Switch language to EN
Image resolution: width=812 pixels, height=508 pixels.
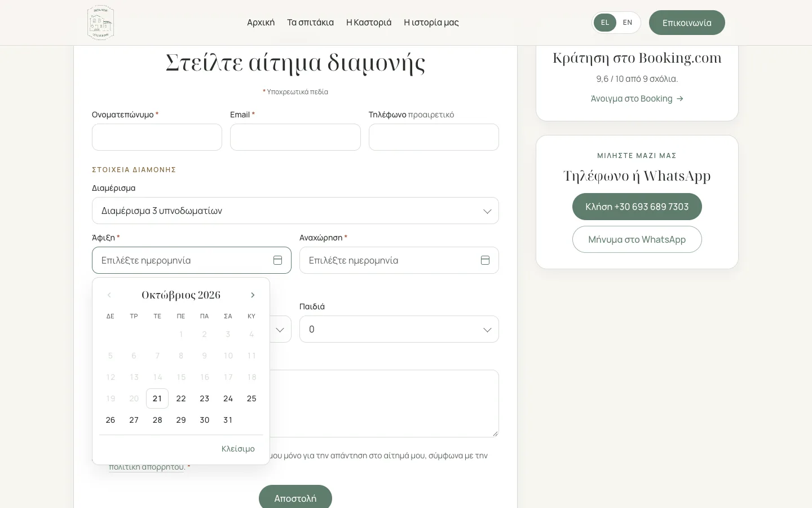coord(628,23)
